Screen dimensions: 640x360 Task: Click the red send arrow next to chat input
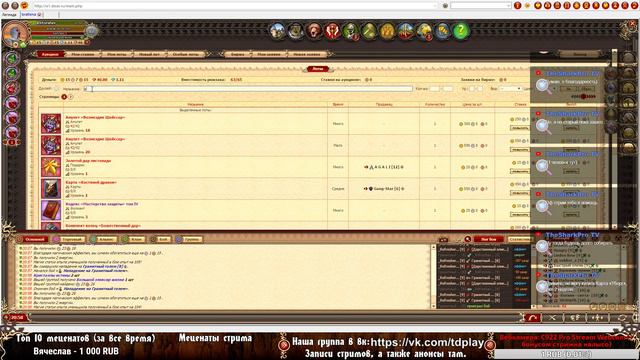point(533,318)
